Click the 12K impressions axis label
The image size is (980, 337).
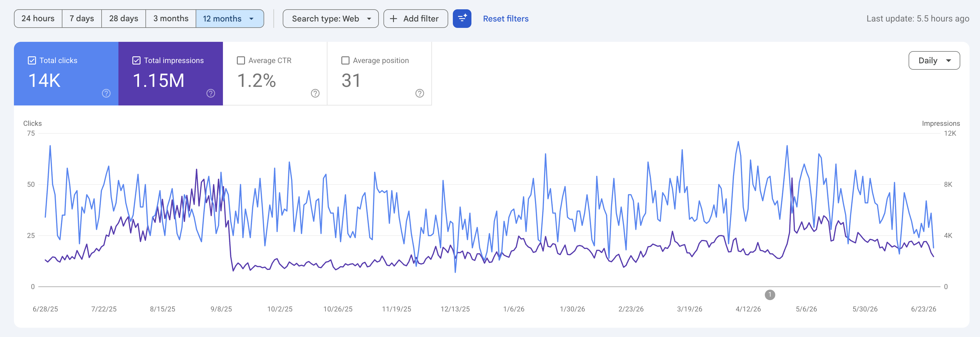(950, 133)
